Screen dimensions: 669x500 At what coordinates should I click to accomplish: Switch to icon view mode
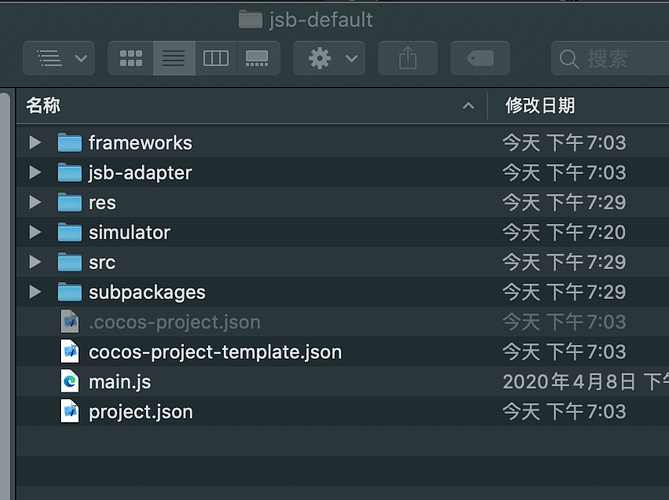pyautogui.click(x=131, y=58)
